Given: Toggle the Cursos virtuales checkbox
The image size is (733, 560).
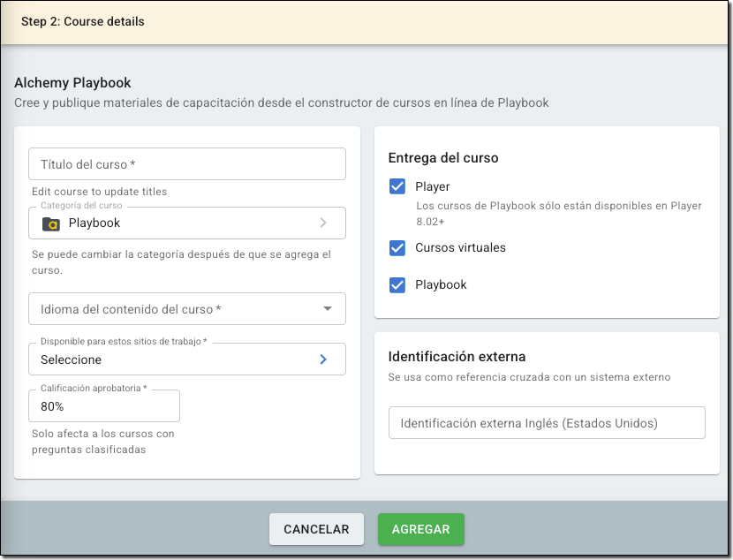Looking at the screenshot, I should [x=397, y=248].
